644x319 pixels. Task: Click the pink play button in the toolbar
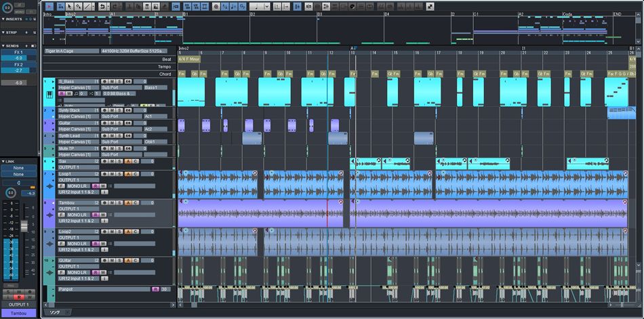click(x=49, y=7)
